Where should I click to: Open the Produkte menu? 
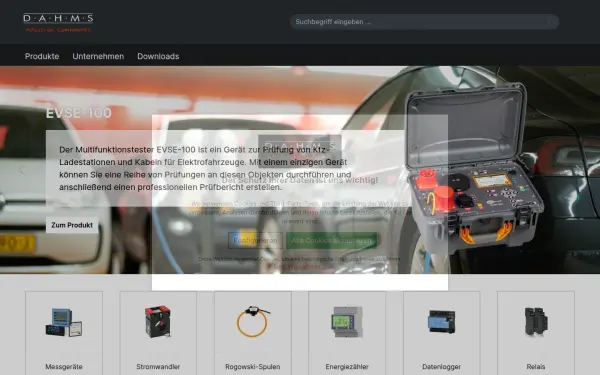coord(42,56)
